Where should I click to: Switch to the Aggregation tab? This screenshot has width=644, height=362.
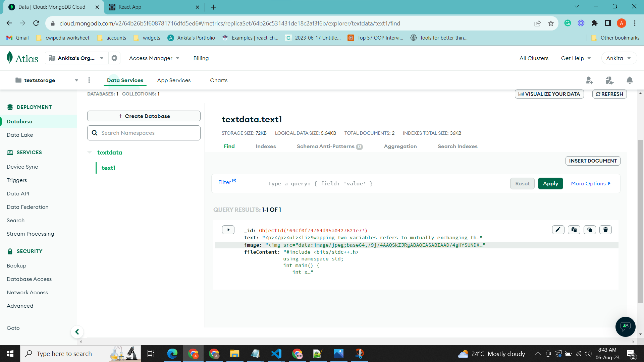click(400, 146)
